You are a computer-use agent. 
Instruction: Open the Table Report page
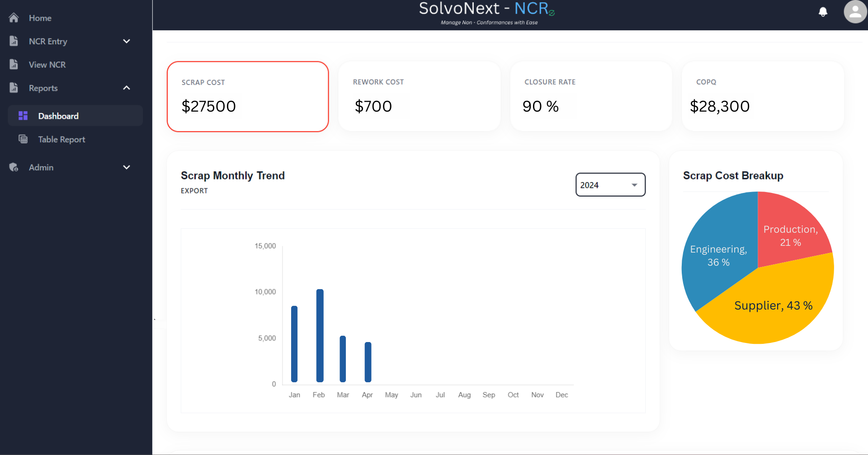tap(61, 139)
